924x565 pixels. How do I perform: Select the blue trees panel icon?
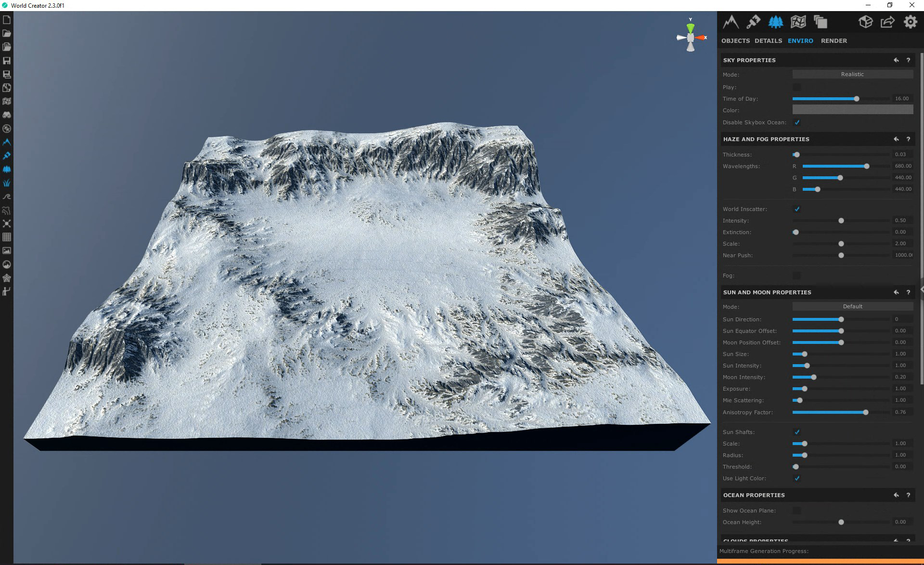click(775, 22)
